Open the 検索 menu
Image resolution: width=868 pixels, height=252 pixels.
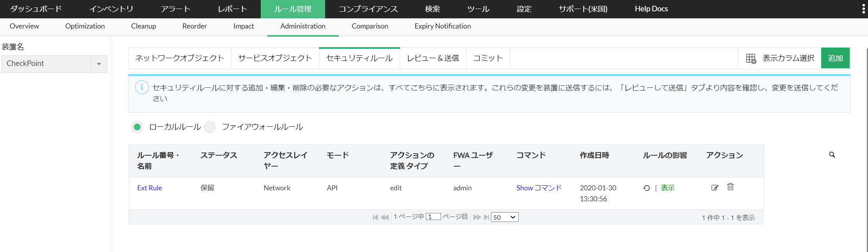pyautogui.click(x=432, y=9)
